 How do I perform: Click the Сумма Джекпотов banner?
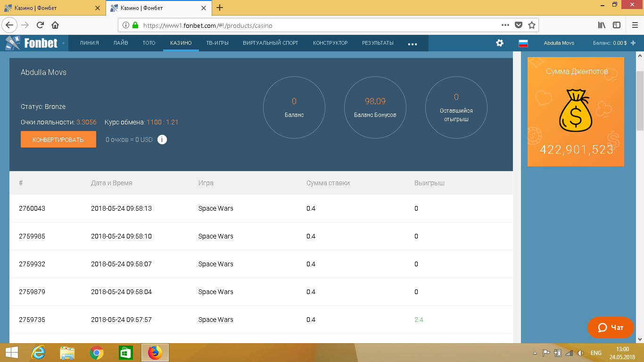point(576,112)
